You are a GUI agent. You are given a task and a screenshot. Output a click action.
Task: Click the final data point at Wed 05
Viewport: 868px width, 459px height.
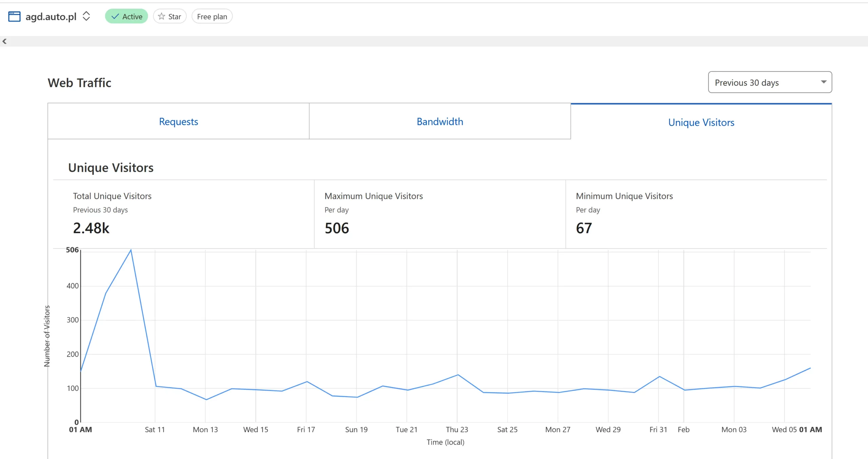point(810,368)
